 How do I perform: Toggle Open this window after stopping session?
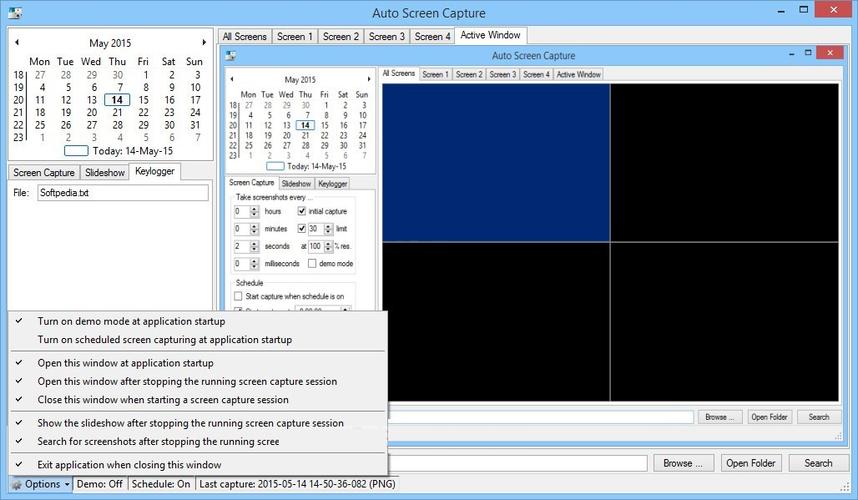coord(198,381)
